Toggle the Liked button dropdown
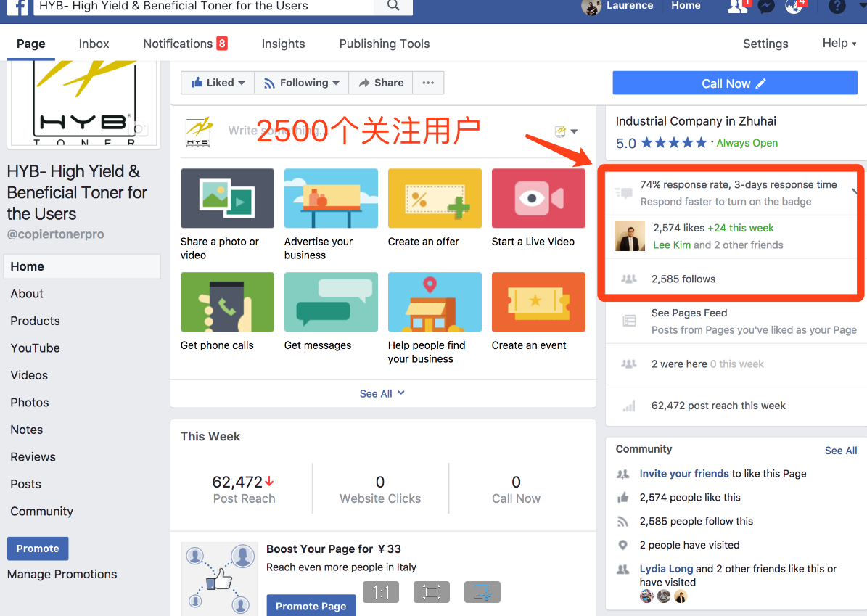The height and width of the screenshot is (616, 867). click(218, 83)
